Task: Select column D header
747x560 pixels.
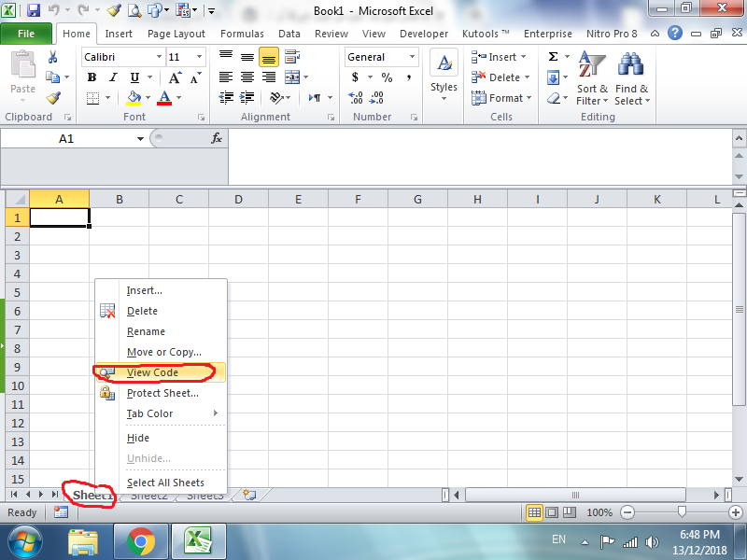Action: 238,199
